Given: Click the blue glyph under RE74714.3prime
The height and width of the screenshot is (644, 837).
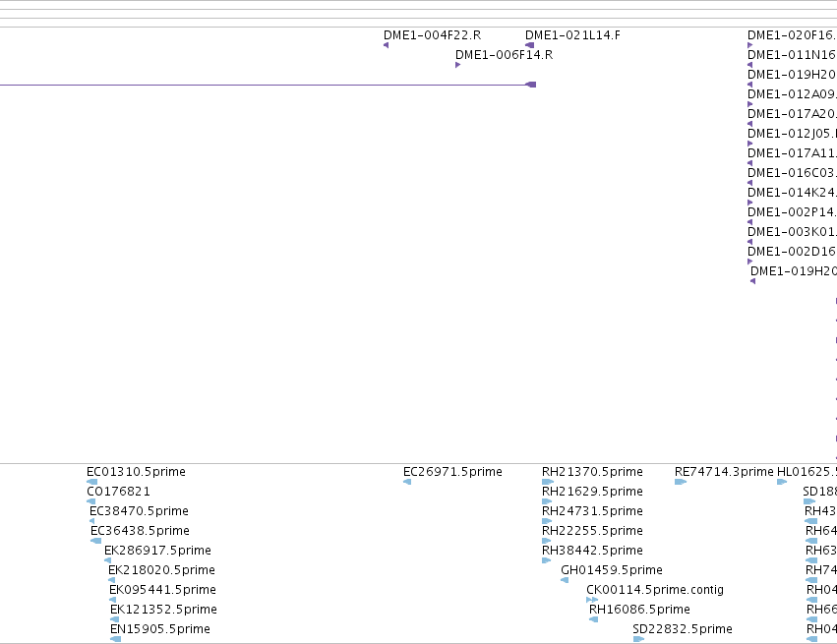Looking at the screenshot, I should (680, 482).
